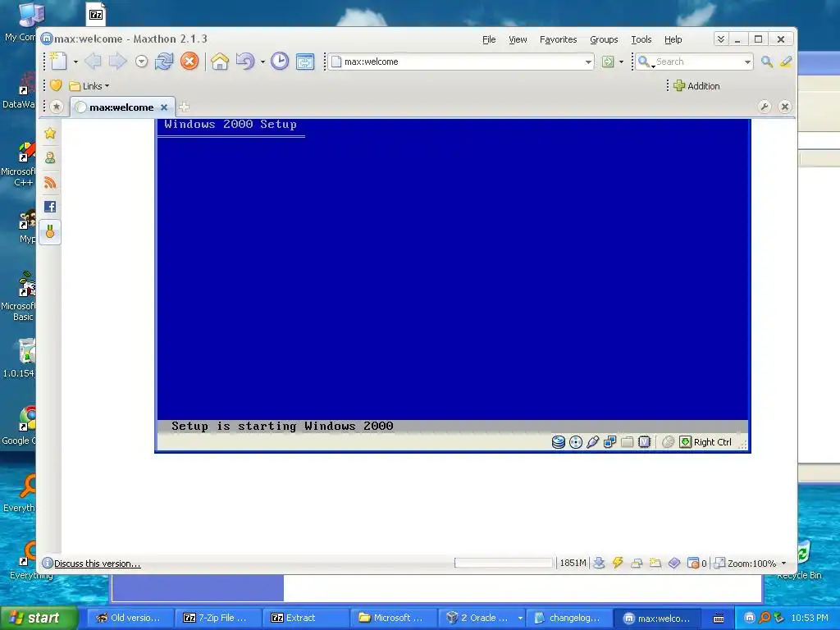The image size is (840, 630).
Task: Open the user account sidebar icon
Action: click(x=50, y=157)
